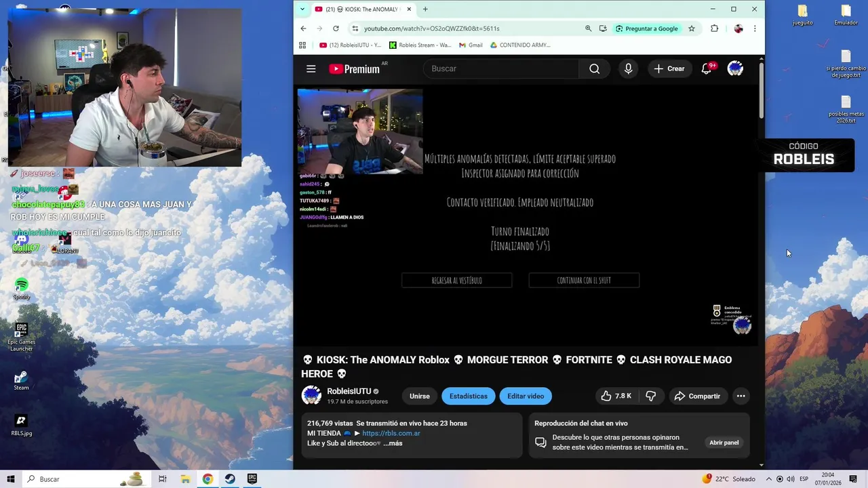Share the video via Compartir
The width and height of the screenshot is (868, 488).
point(697,396)
